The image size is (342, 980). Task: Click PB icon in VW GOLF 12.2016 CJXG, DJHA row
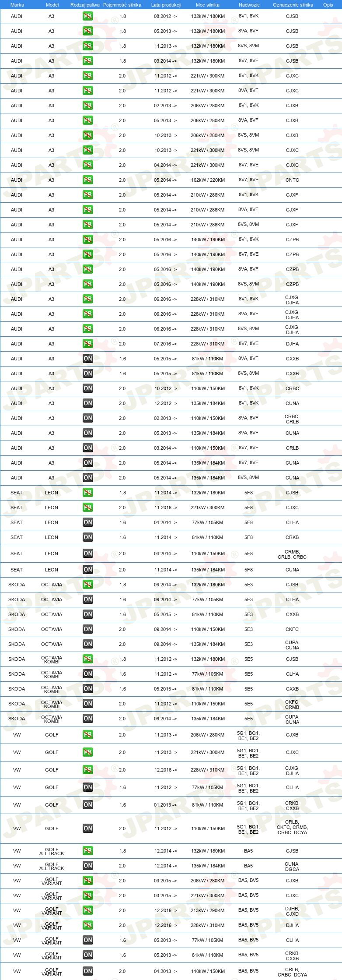pos(87,770)
